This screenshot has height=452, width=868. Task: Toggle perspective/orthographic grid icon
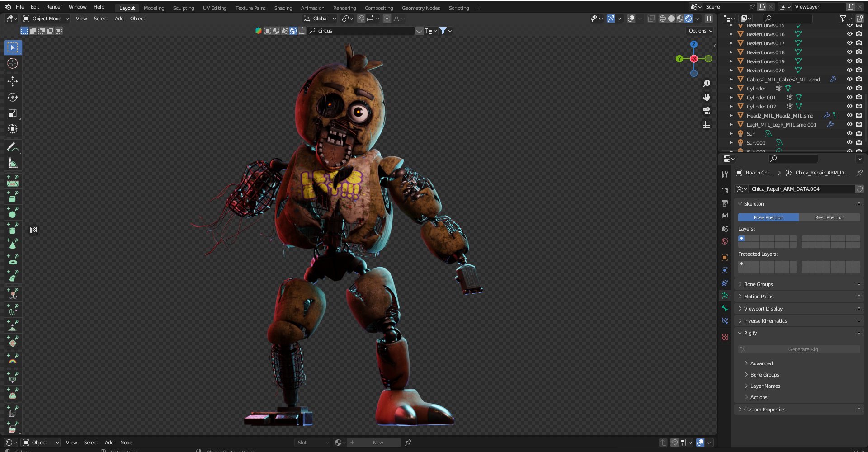click(x=707, y=124)
